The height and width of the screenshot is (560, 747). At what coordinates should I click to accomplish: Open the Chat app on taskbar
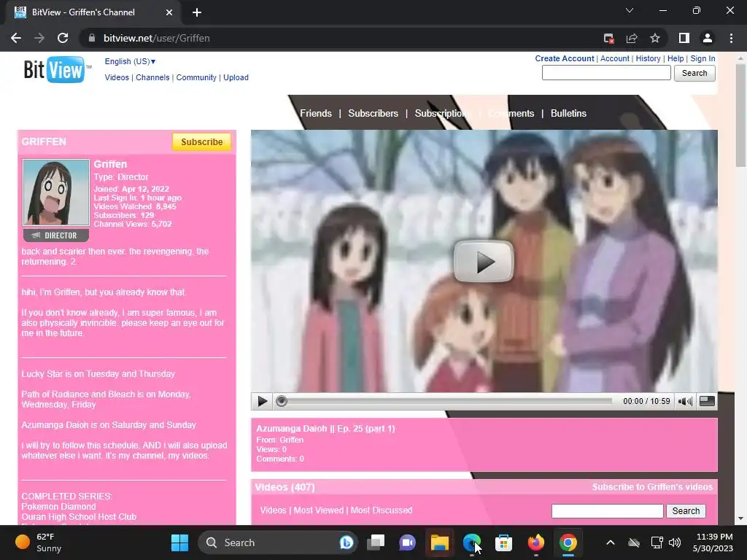pos(407,542)
